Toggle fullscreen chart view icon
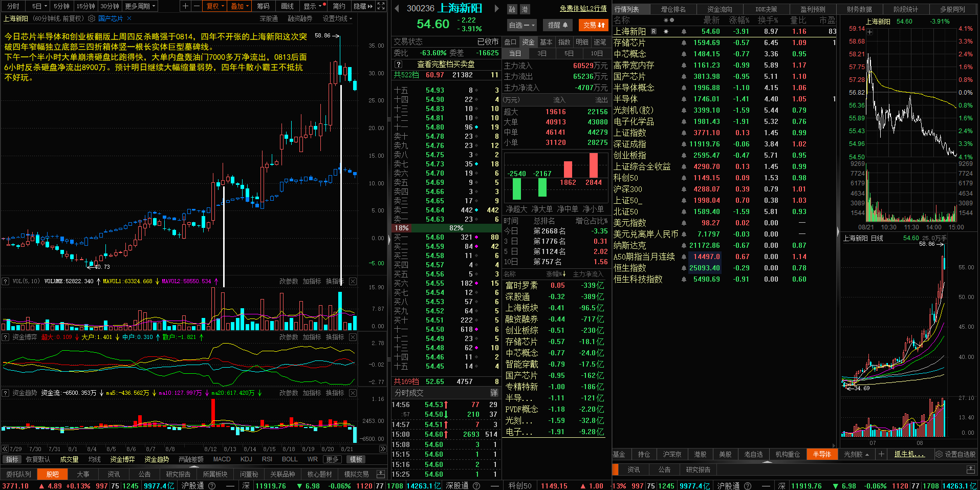The height and width of the screenshot is (490, 980). pos(381,6)
